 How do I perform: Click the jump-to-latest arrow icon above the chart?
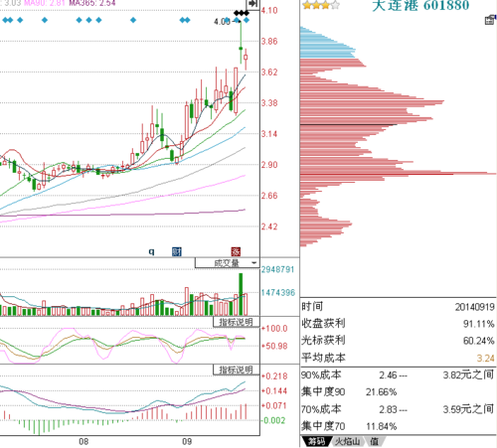[252, 4]
